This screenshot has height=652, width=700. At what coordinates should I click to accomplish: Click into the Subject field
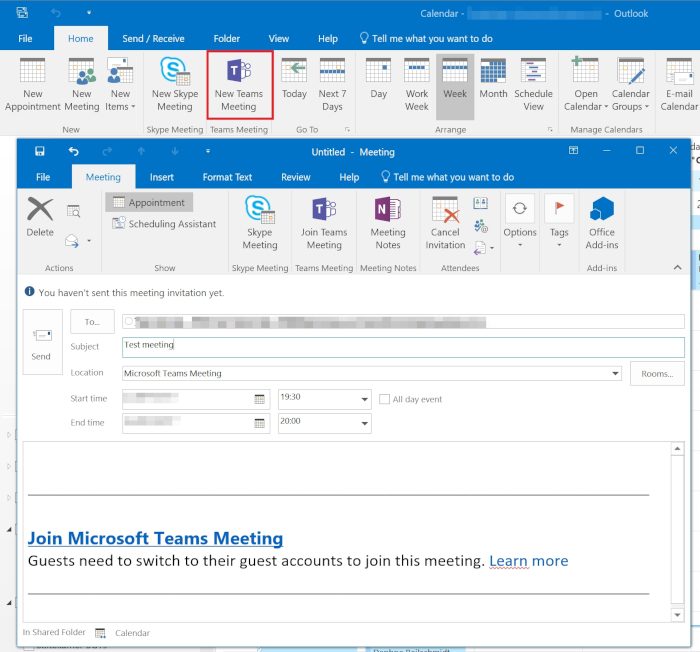click(x=400, y=346)
